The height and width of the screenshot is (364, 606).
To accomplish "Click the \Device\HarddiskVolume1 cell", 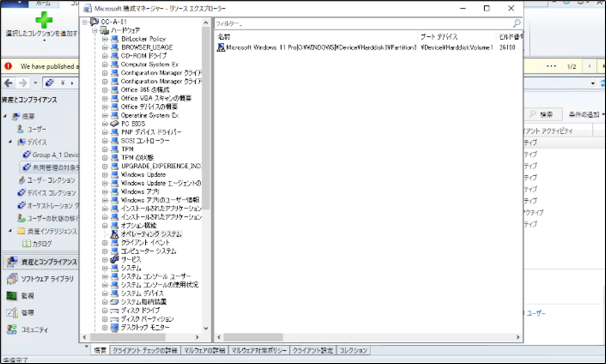I will point(457,48).
